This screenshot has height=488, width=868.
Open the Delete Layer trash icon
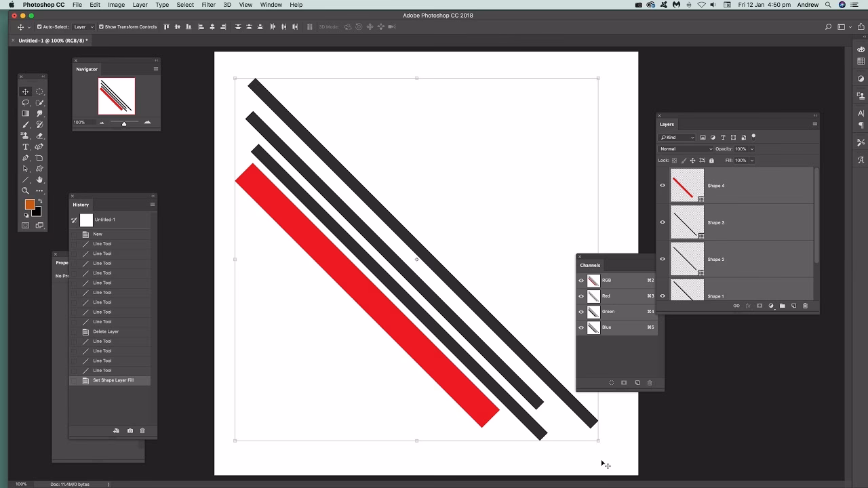pos(806,306)
